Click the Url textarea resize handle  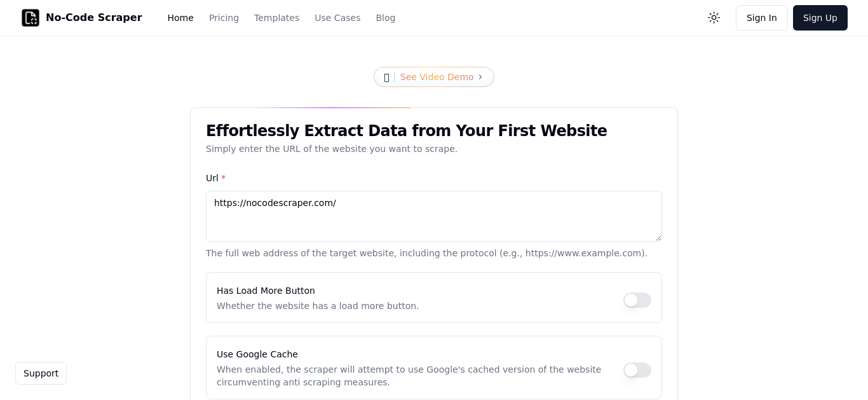pyautogui.click(x=658, y=238)
